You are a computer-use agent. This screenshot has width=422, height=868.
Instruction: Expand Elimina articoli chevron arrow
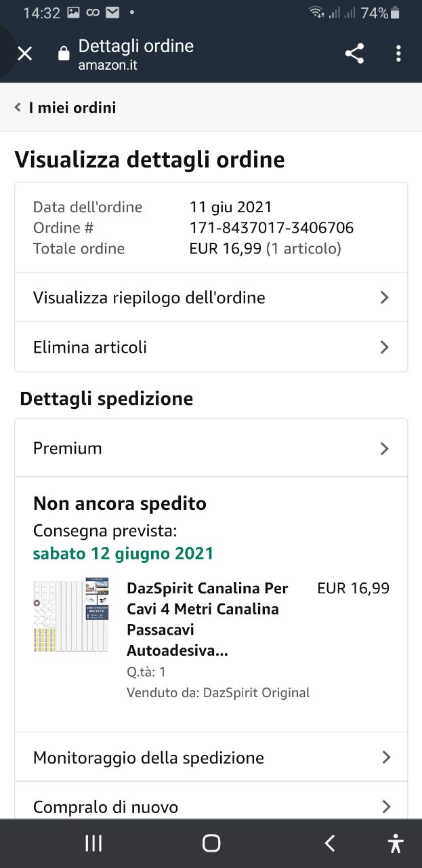(384, 347)
